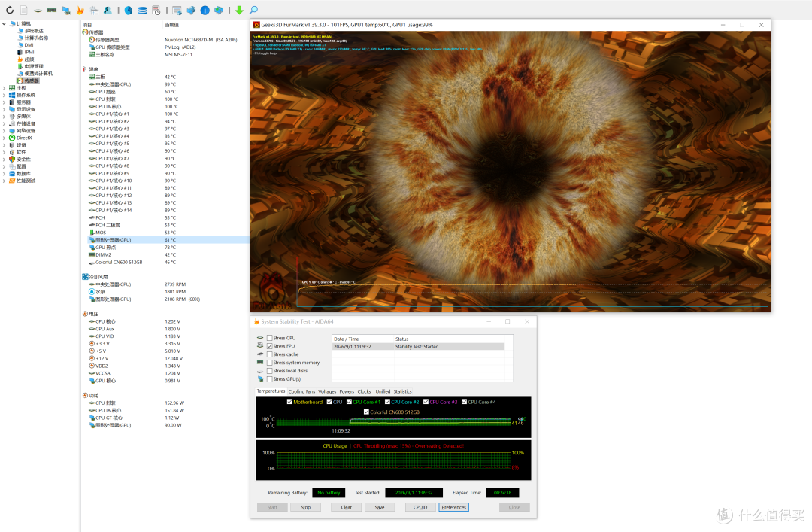Uncheck the Stress FPU checkbox
The height and width of the screenshot is (532, 812).
[x=270, y=346]
